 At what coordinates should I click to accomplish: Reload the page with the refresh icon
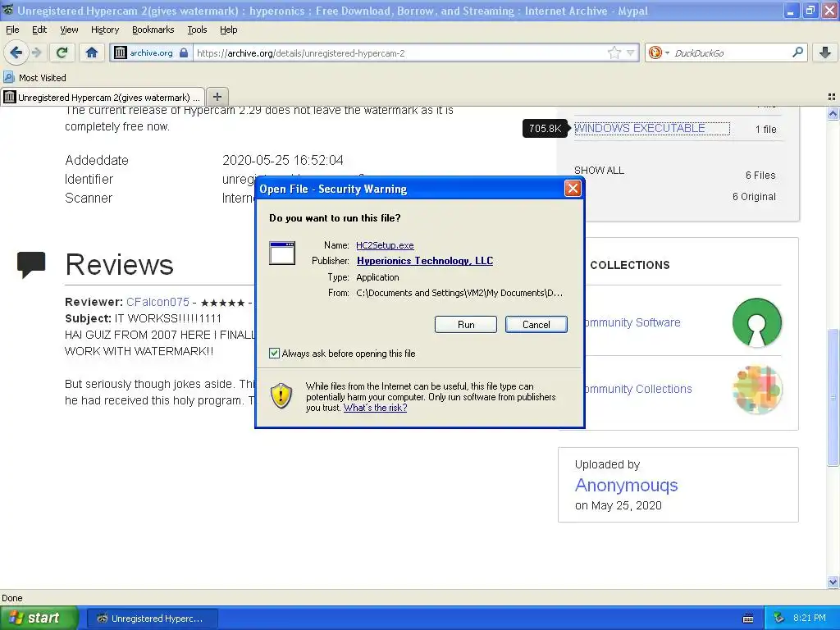click(62, 52)
